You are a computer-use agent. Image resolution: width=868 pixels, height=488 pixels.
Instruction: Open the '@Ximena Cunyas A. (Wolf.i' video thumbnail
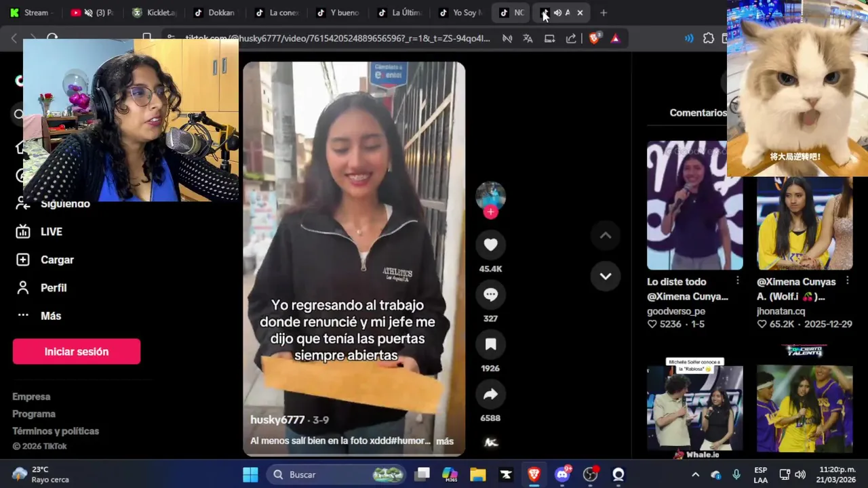click(x=804, y=222)
